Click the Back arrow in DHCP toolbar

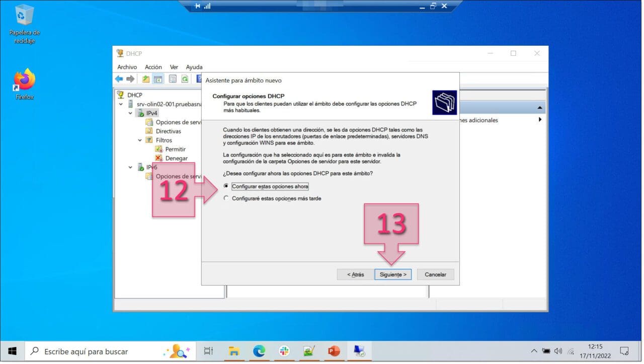tap(119, 79)
